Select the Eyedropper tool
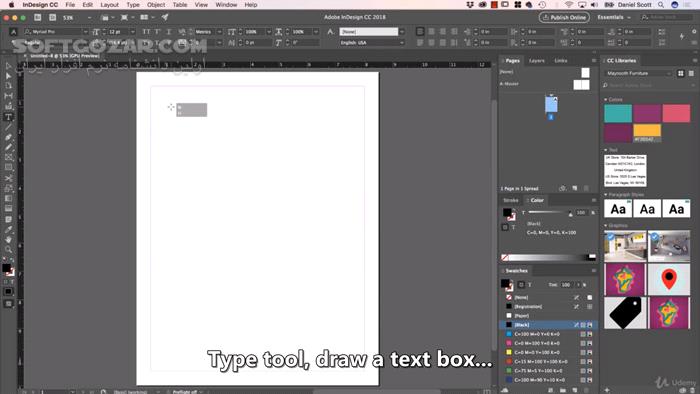The height and width of the screenshot is (394, 700). (x=8, y=229)
